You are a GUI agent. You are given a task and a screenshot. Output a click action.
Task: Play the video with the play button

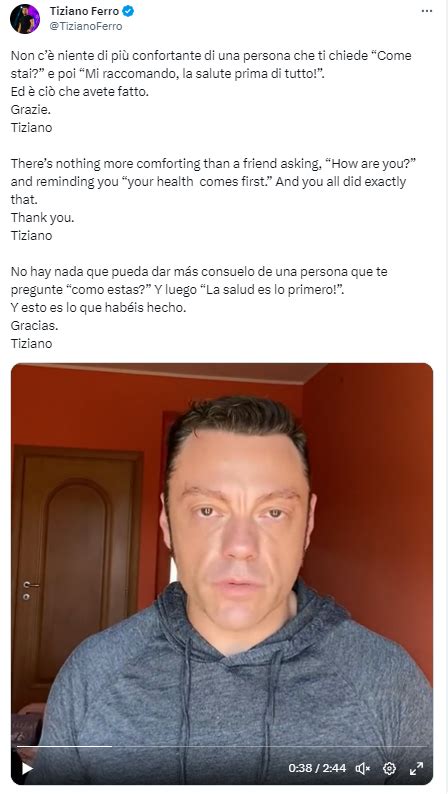coord(27,768)
